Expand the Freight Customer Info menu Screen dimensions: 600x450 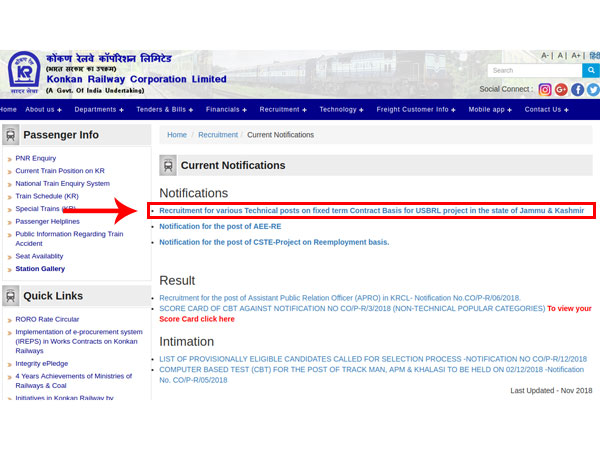(416, 109)
